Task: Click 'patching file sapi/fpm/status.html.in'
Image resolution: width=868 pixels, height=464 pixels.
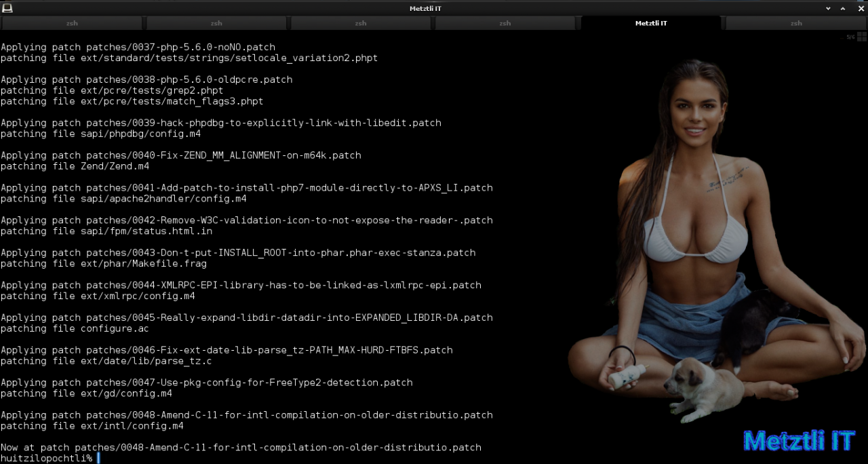Action: (x=106, y=232)
